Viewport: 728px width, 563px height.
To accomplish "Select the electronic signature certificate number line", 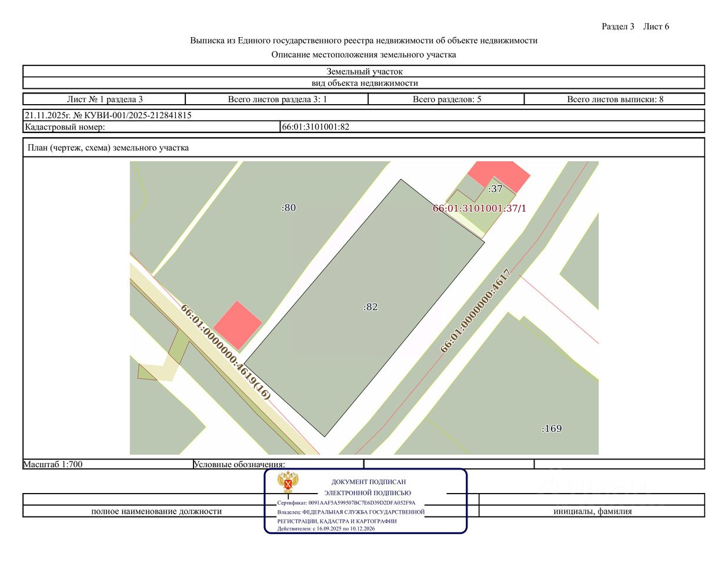I will coord(346,503).
